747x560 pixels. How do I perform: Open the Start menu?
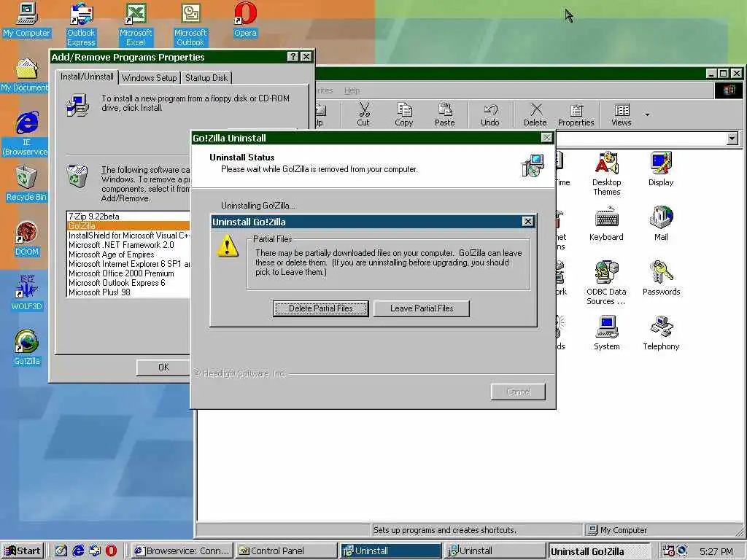point(23,551)
